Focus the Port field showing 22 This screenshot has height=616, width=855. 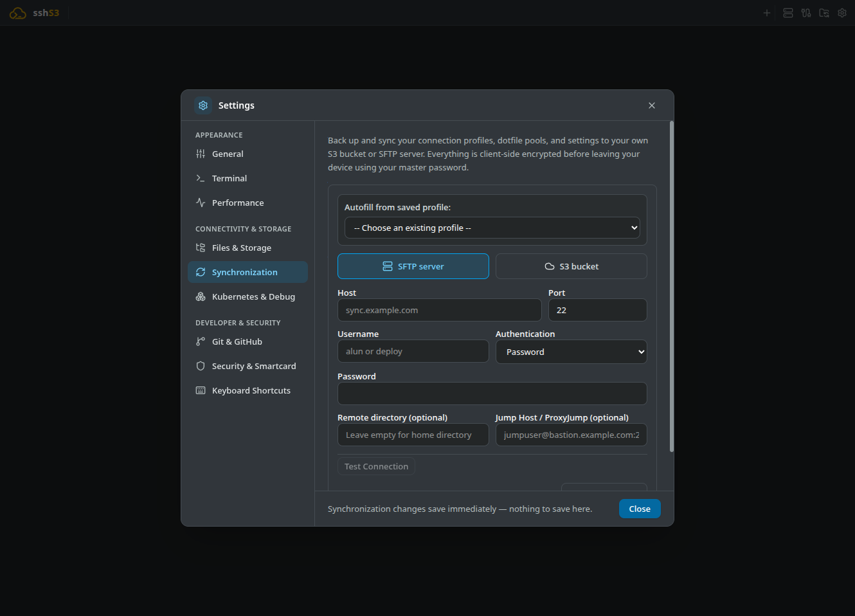(x=598, y=310)
